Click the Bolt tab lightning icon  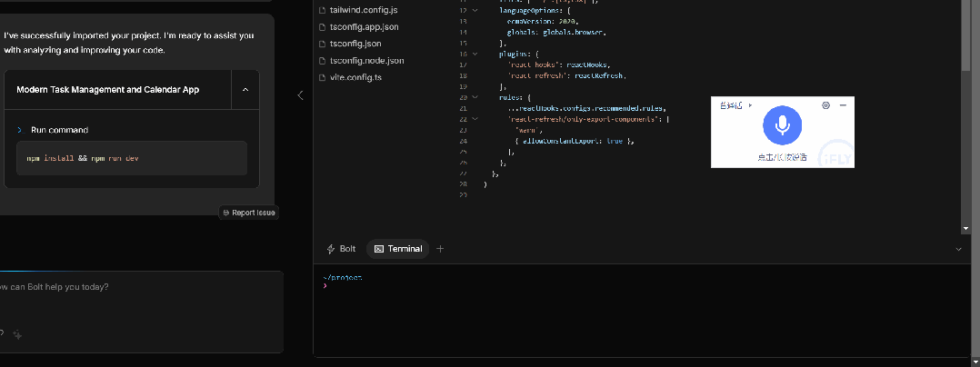click(x=331, y=248)
